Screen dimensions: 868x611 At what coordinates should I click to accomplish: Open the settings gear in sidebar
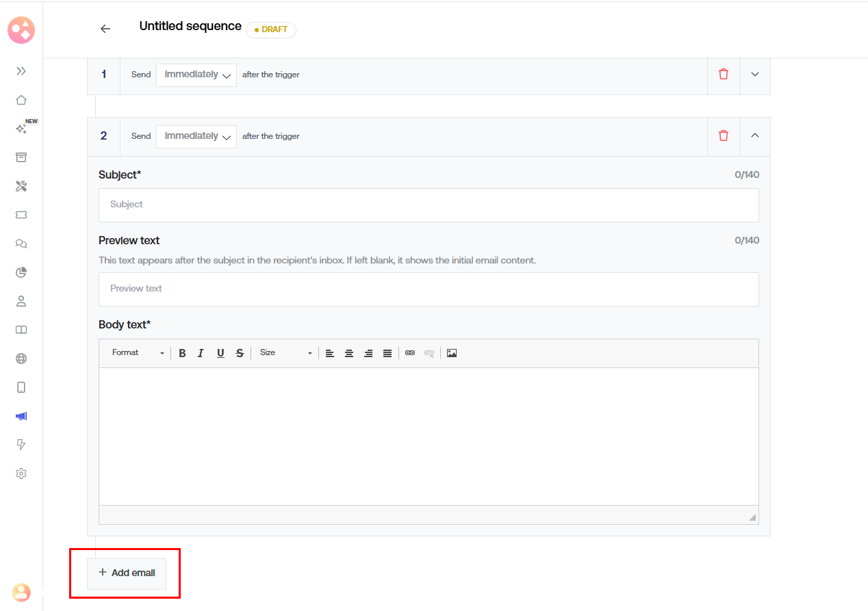21,473
